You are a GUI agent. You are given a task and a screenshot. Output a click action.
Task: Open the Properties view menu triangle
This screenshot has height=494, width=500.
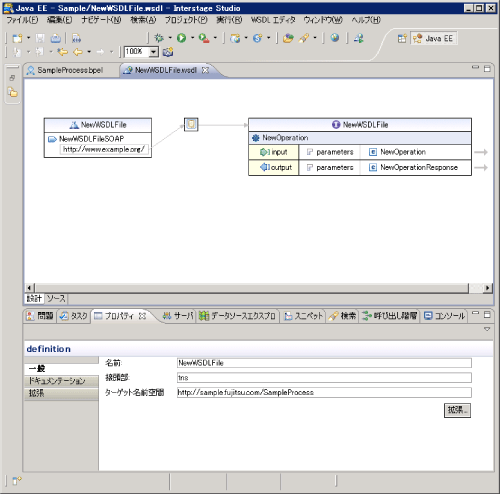(487, 329)
